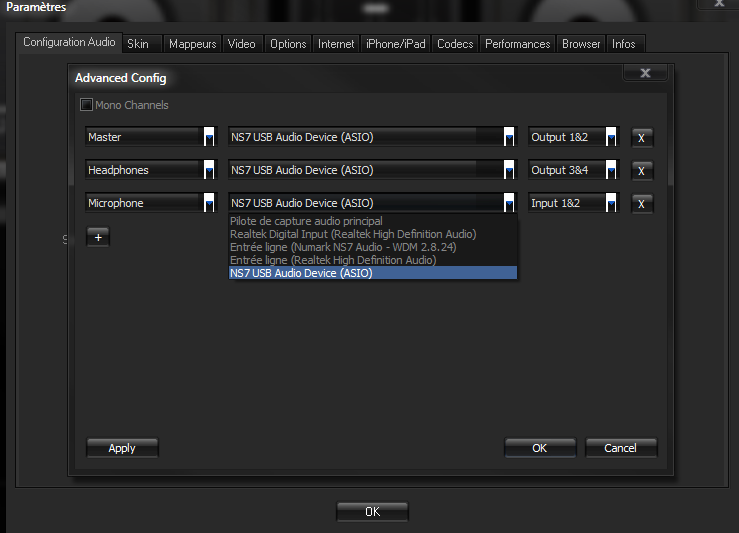The image size is (739, 533).
Task: Switch to the Video tab
Action: click(242, 44)
